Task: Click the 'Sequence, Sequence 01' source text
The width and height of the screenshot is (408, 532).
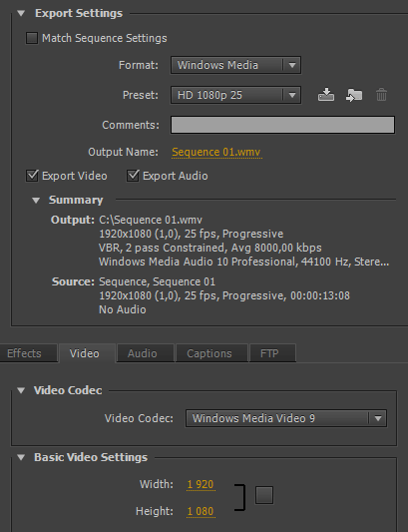Action: tap(157, 281)
